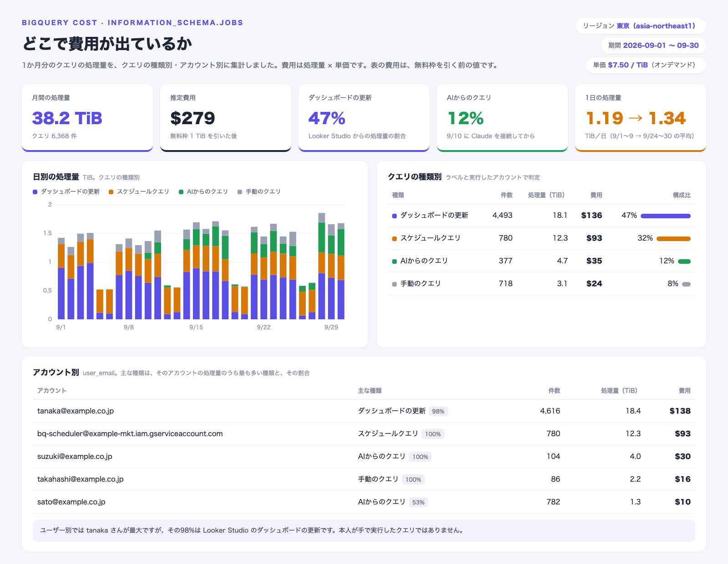Click the 98% badge in tanaka's row
The image size is (728, 564).
438,412
